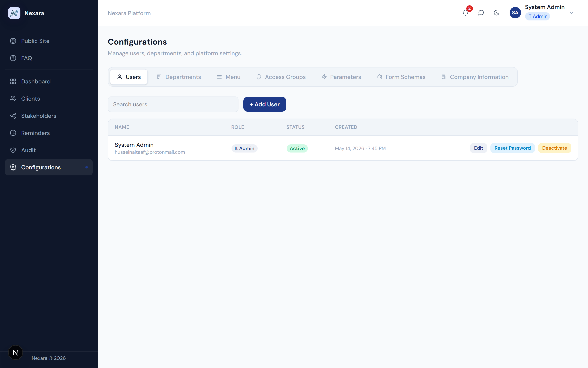This screenshot has height=368, width=588.
Task: Toggle dark mode moon icon
Action: pos(496,13)
